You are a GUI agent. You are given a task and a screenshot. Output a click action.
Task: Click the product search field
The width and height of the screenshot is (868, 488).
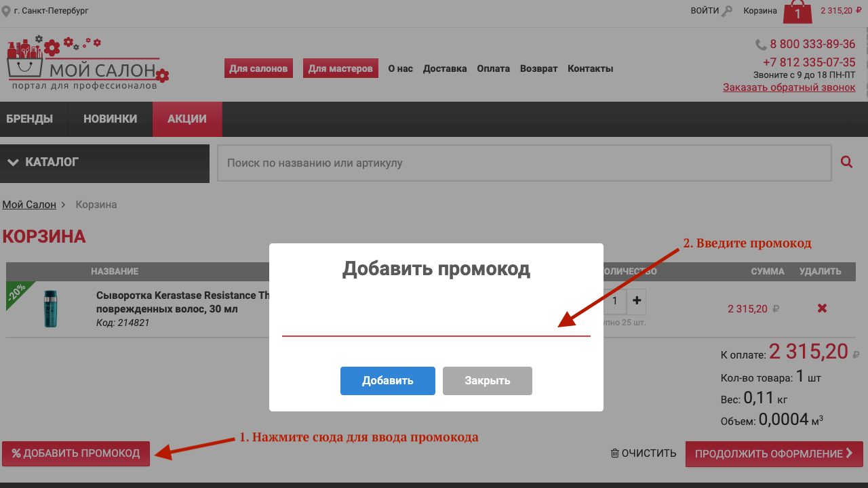524,163
